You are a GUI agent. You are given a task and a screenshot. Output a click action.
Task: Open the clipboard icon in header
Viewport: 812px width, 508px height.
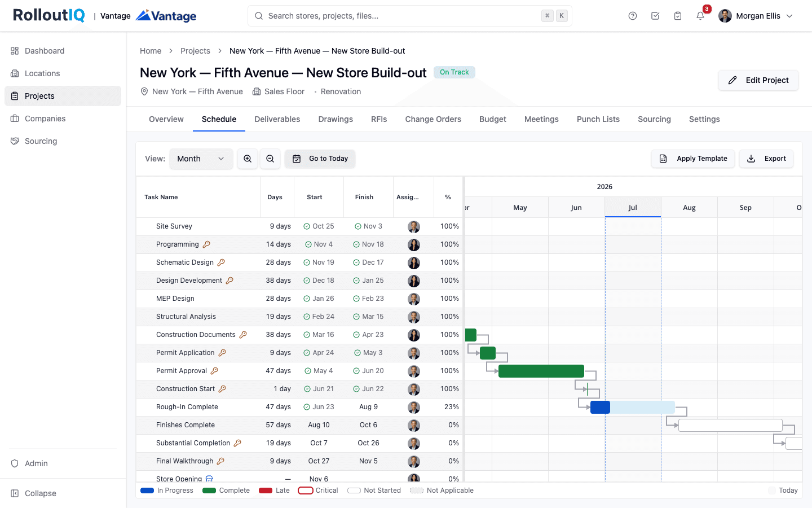coord(678,16)
